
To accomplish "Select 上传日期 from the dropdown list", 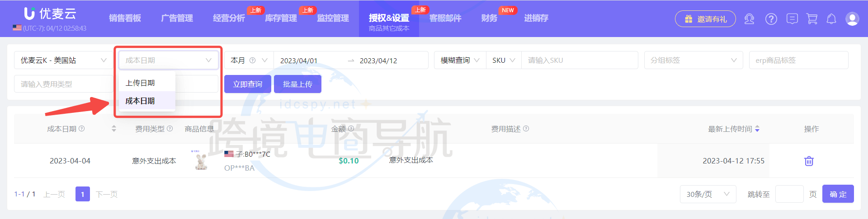I will pyautogui.click(x=140, y=83).
